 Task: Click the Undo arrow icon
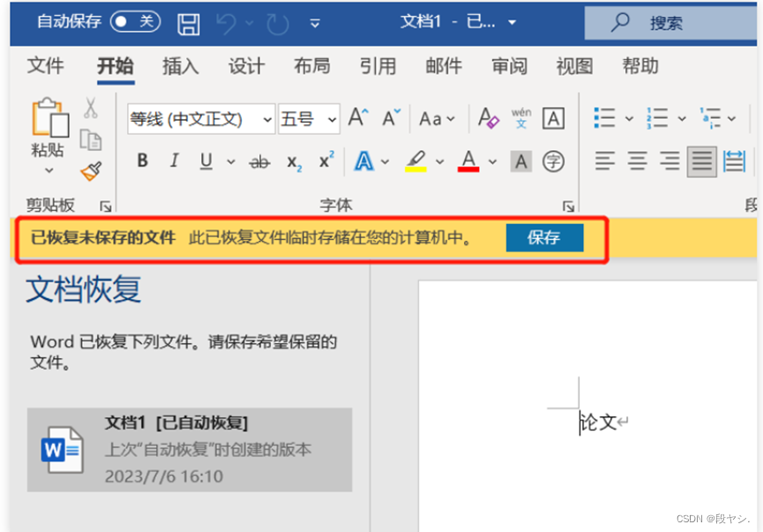pos(227,23)
